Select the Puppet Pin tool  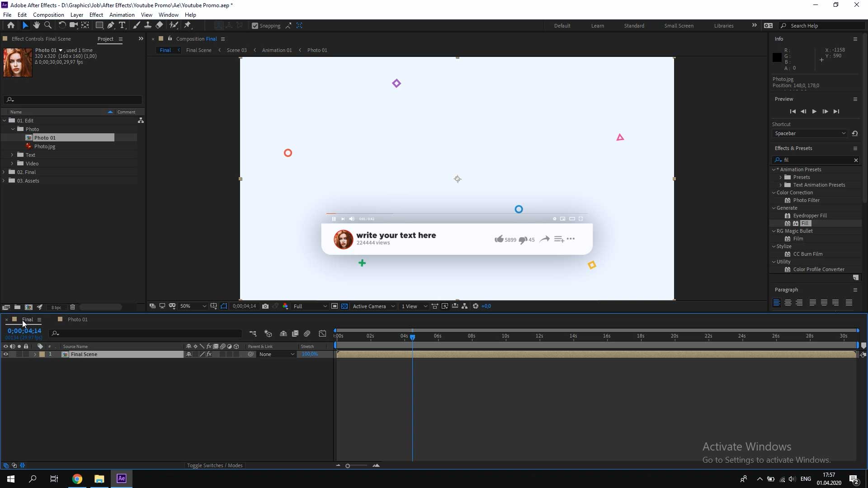188,25
